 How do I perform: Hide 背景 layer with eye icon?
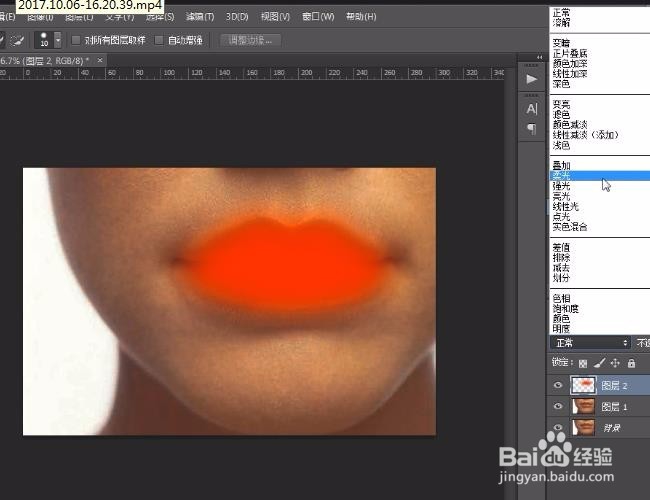558,427
